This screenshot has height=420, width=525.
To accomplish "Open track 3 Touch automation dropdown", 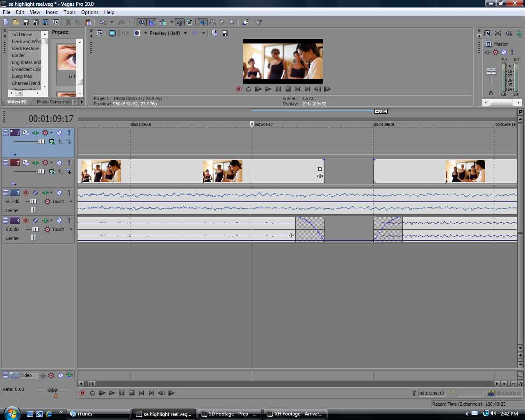I will [x=71, y=201].
